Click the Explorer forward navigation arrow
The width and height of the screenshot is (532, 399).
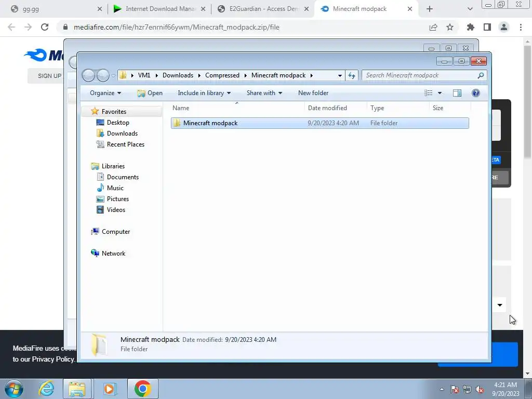click(x=103, y=75)
